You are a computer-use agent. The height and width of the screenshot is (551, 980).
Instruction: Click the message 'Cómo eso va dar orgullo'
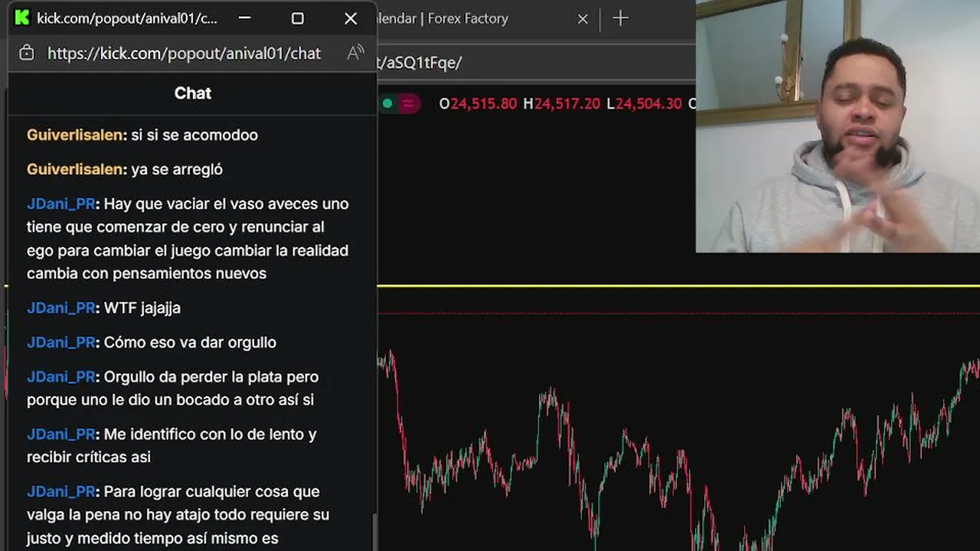tap(190, 342)
